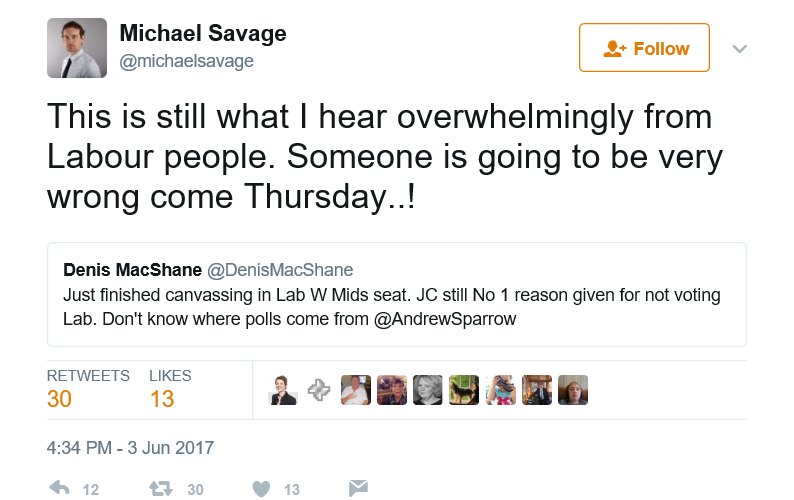Click the black-and-white portrait liker avatar
794x500 pixels.
(427, 390)
